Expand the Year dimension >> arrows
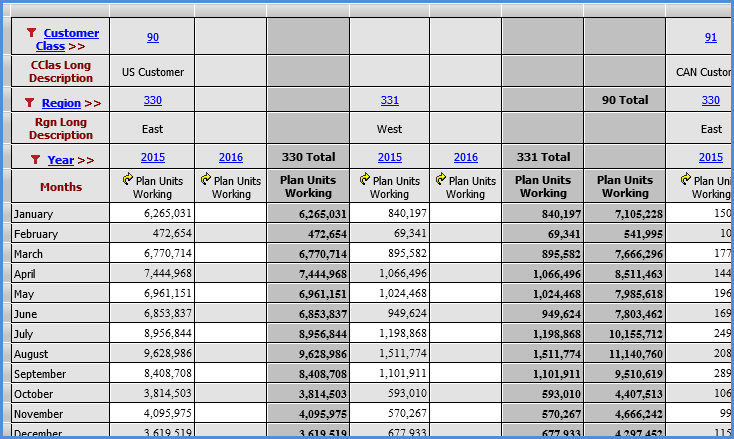734x439 pixels. pyautogui.click(x=86, y=160)
